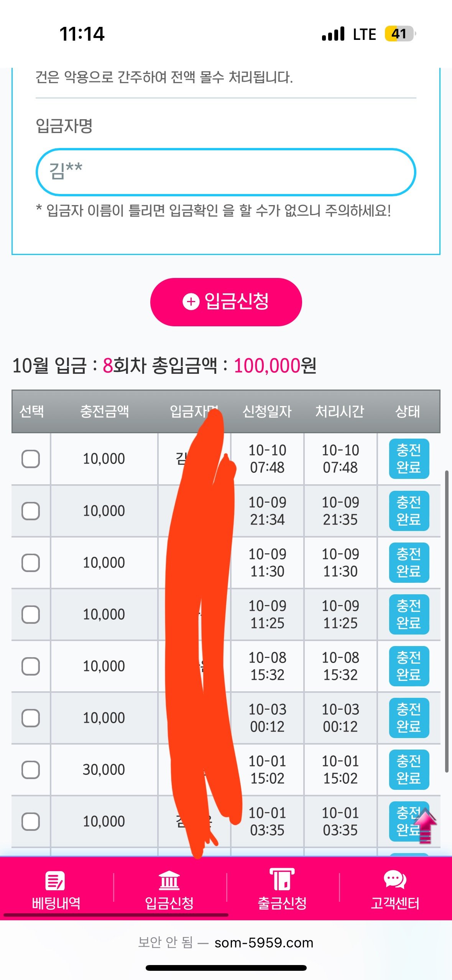Check the box for 10-08 15:32 deposit

click(x=31, y=666)
